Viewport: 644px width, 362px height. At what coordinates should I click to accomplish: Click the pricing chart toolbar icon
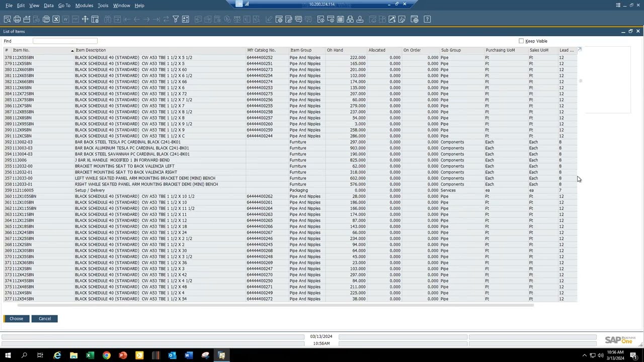[392, 19]
